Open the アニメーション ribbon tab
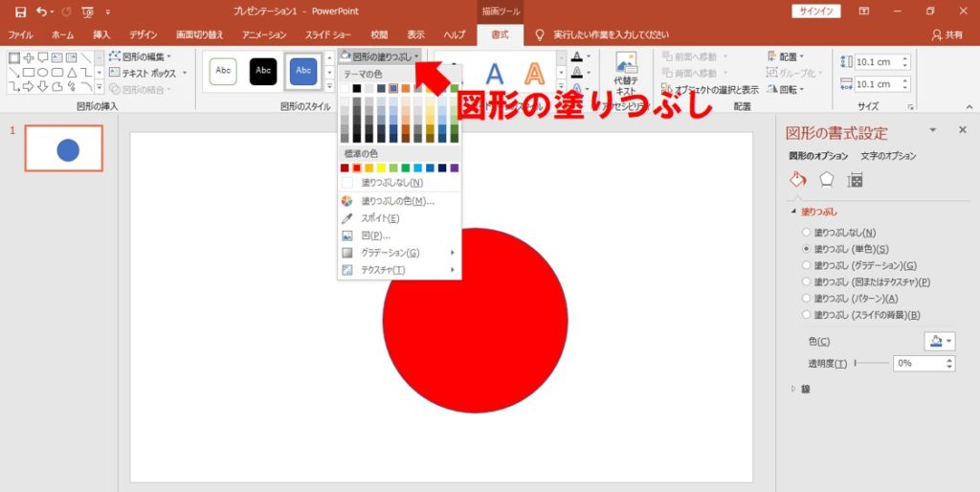Viewport: 980px width, 492px height. [x=264, y=34]
